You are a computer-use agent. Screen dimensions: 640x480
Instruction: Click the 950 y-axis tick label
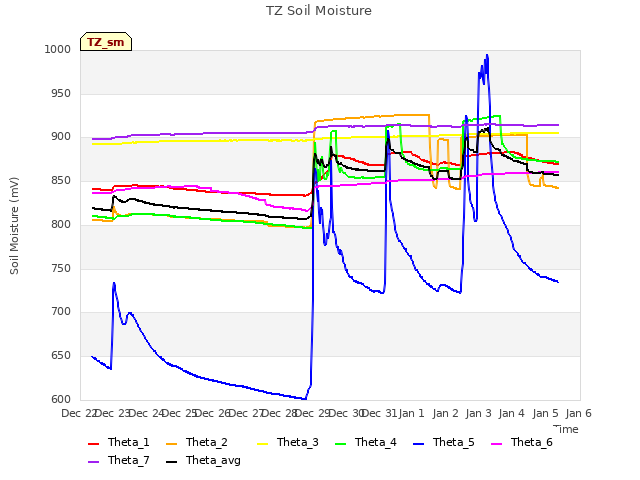(x=61, y=93)
